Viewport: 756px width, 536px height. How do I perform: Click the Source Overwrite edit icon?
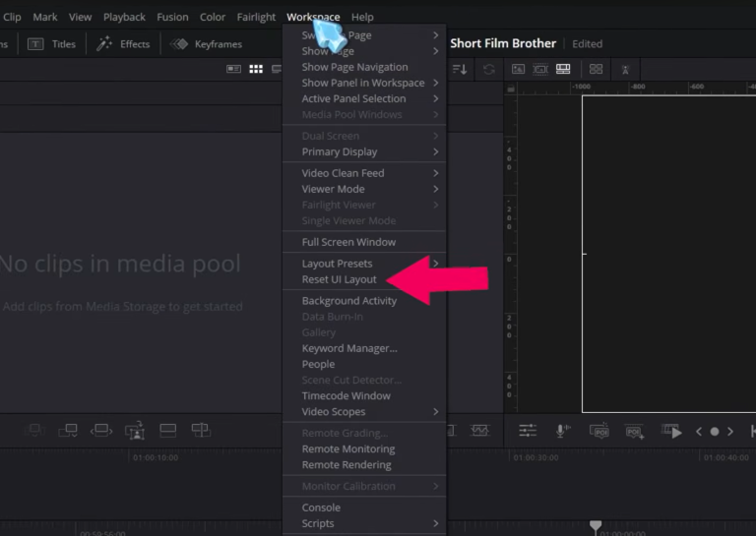tap(201, 430)
